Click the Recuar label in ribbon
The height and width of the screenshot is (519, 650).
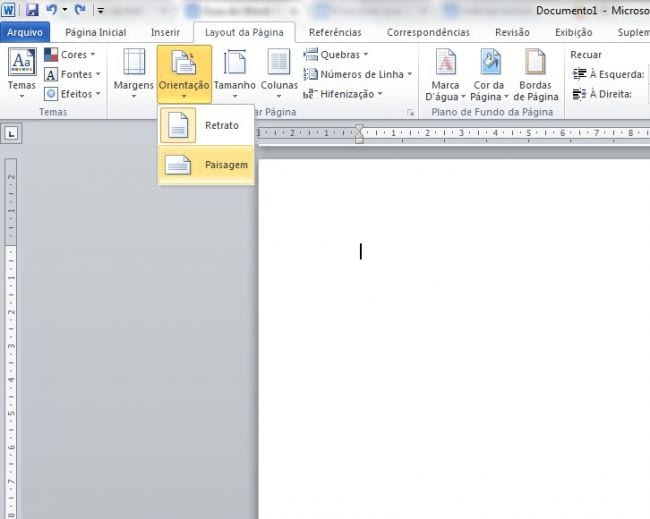point(586,55)
